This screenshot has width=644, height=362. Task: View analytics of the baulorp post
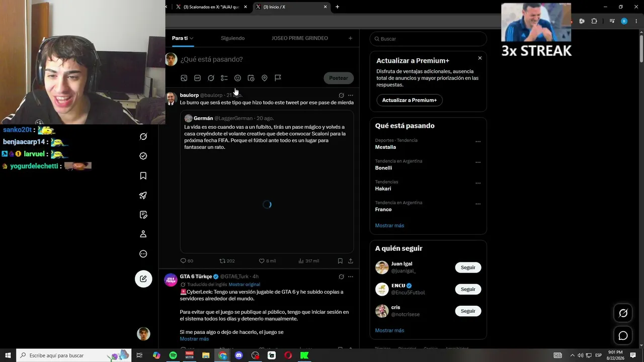(x=309, y=261)
